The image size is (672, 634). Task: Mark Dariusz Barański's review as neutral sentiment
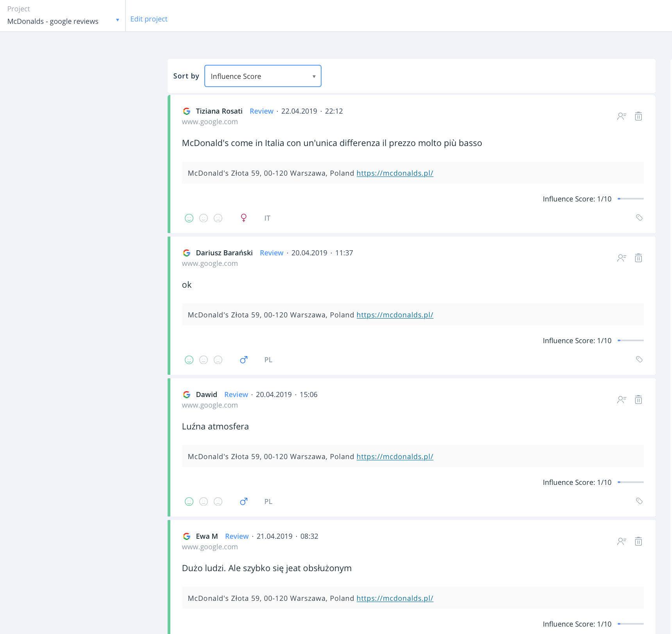[x=204, y=360]
